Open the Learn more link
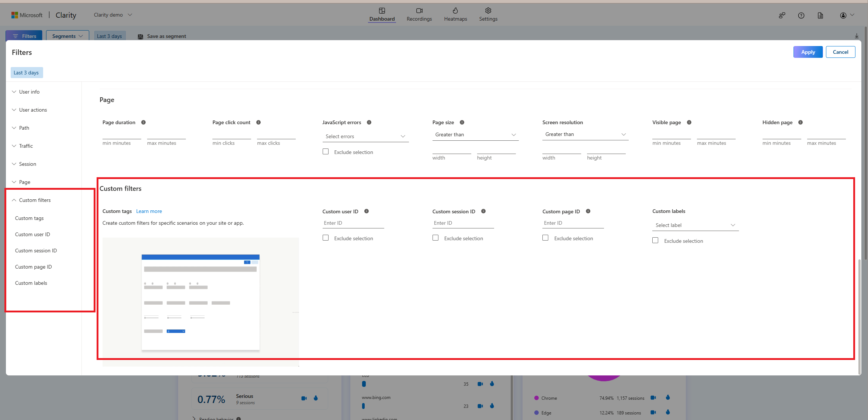The image size is (868, 420). tap(149, 211)
